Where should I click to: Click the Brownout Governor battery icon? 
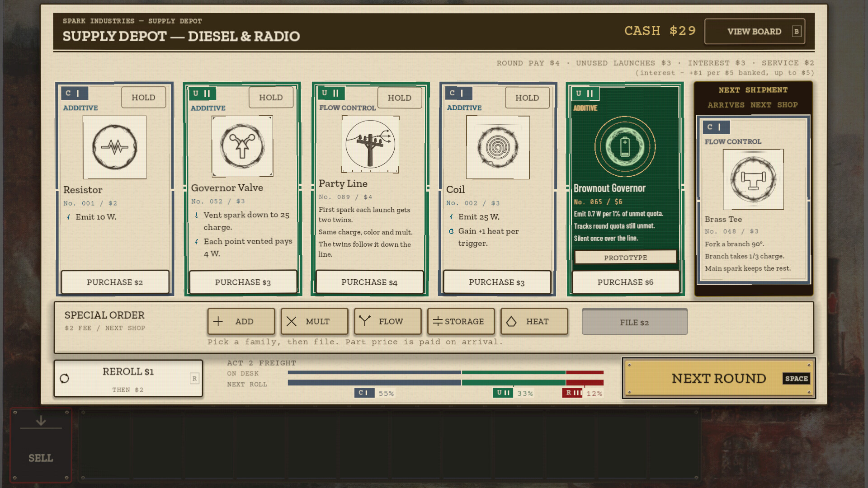click(x=625, y=146)
